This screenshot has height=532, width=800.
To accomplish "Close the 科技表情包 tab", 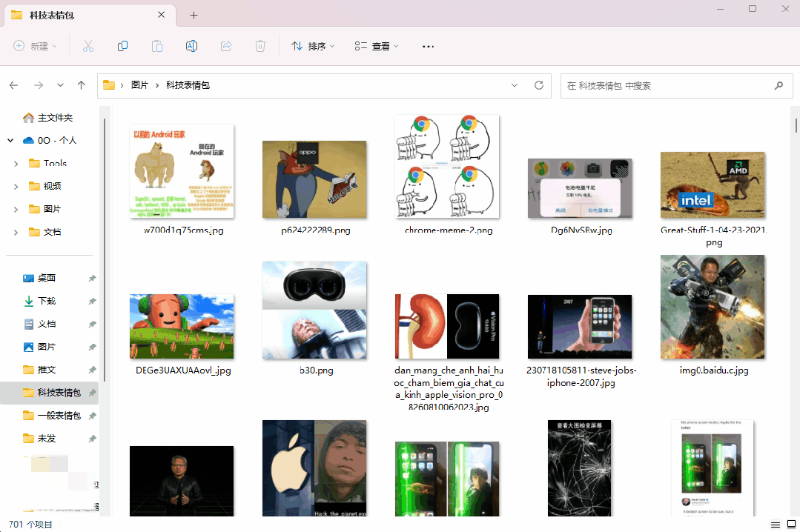I will pyautogui.click(x=161, y=15).
